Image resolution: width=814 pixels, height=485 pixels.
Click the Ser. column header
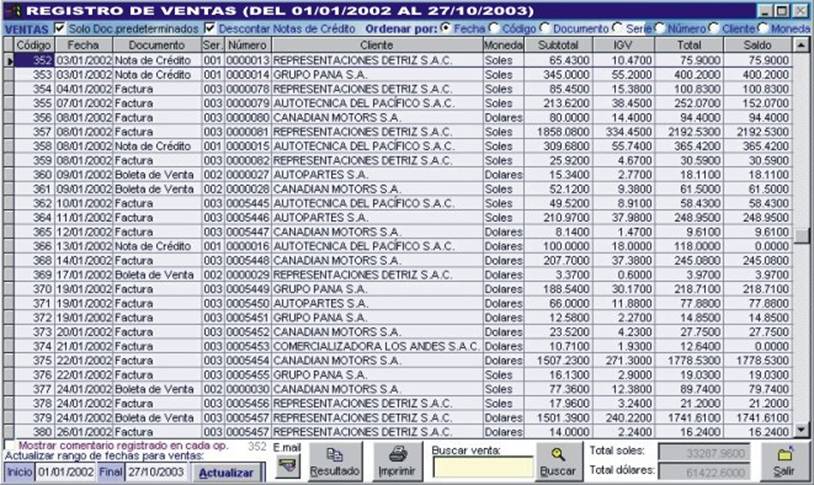(212, 45)
